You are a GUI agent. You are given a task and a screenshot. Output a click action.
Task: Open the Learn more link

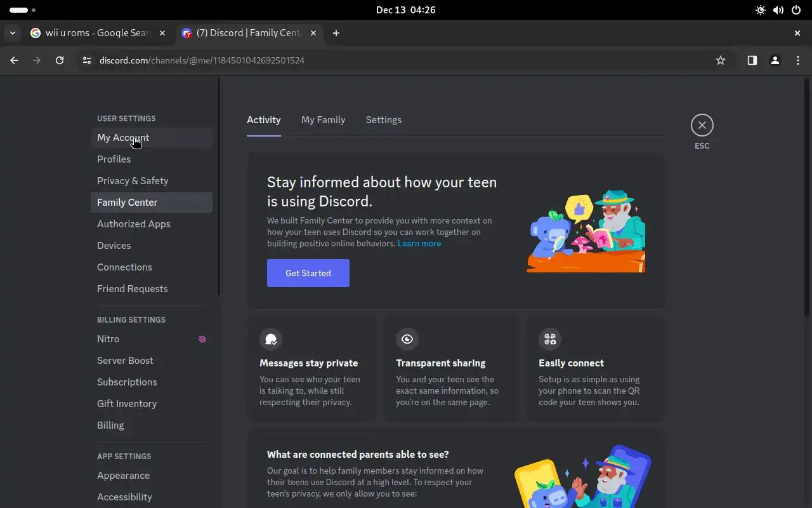419,244
